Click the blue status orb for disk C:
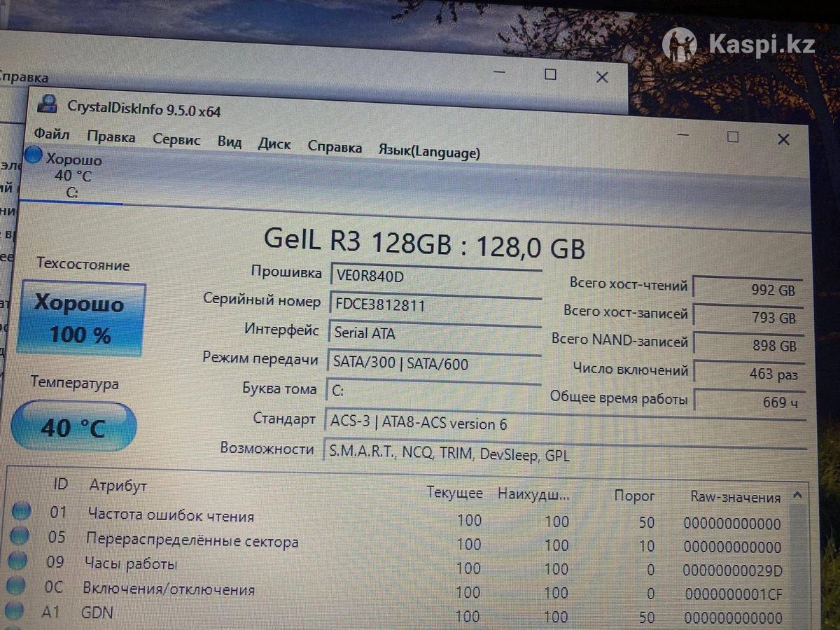The image size is (840, 630). pos(33,155)
